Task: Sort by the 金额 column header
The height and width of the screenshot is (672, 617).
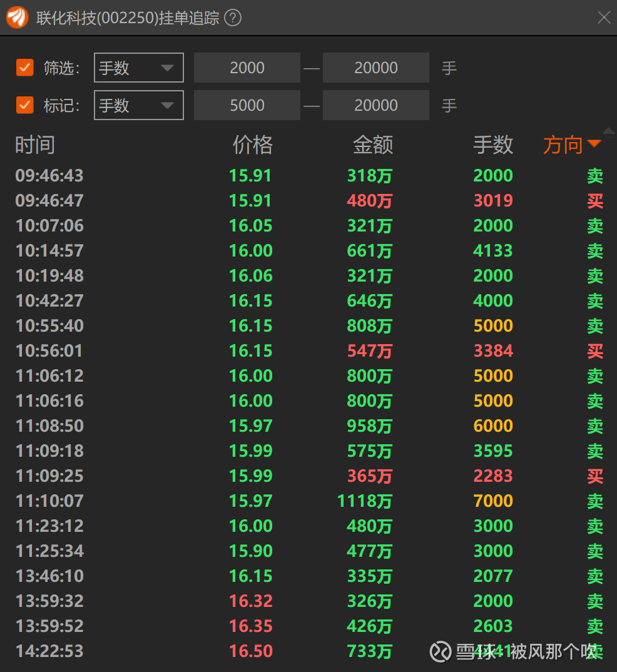Action: (373, 145)
